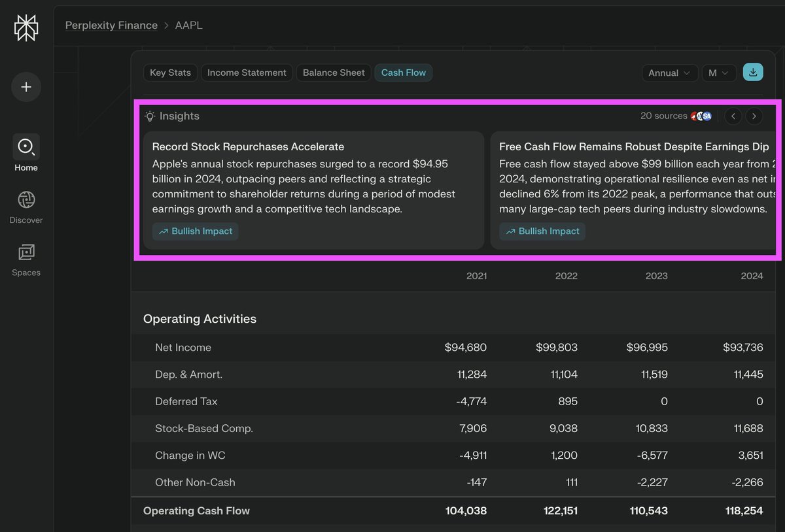This screenshot has width=785, height=532.
Task: Click Deferred Tax value -4,774
Action: point(472,401)
